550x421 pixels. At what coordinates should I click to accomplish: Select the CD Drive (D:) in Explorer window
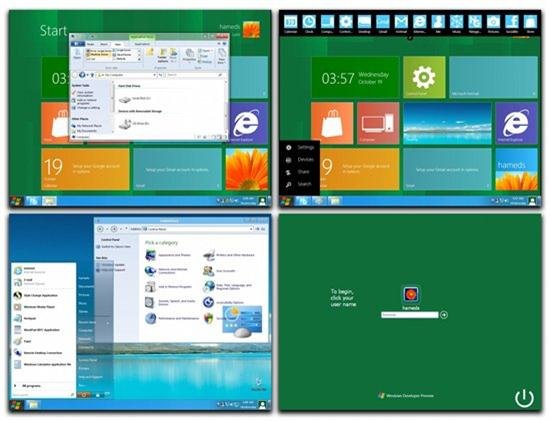(x=134, y=124)
